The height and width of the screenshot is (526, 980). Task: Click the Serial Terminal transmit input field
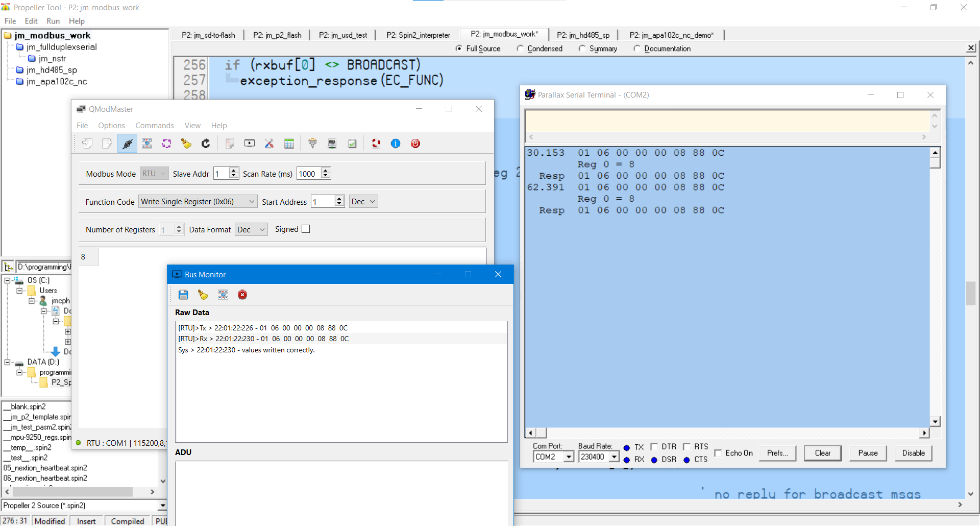point(728,122)
